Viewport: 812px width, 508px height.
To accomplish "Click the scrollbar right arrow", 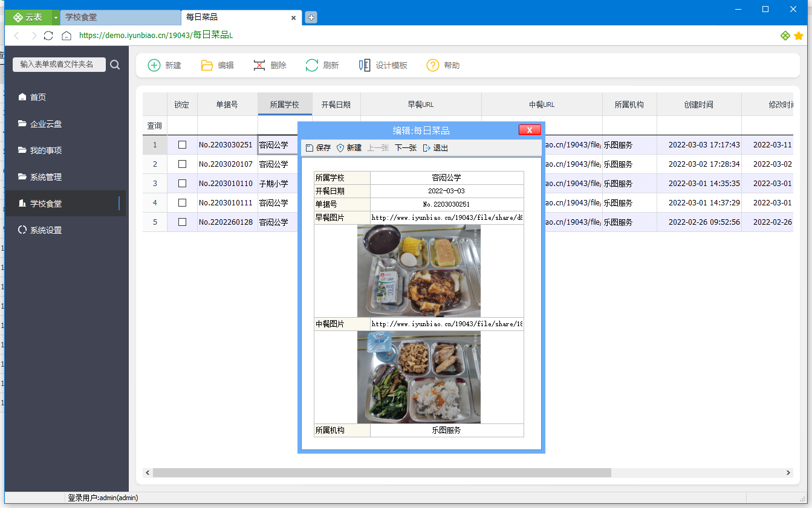I will tap(788, 473).
